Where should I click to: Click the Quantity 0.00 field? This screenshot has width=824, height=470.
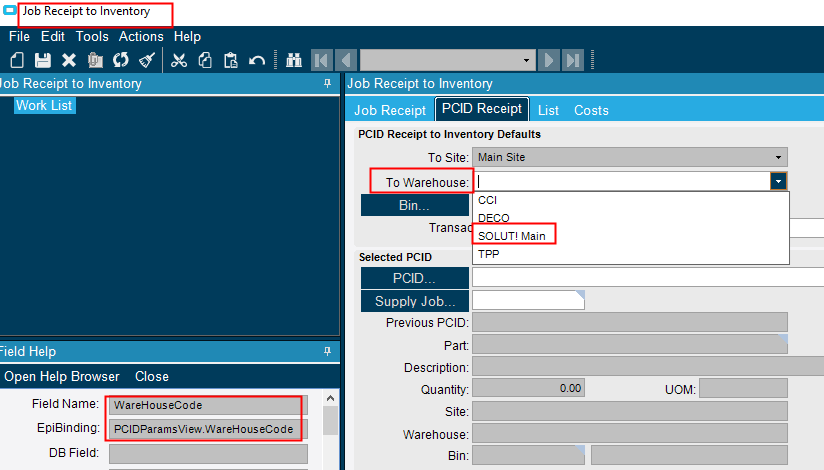tap(528, 389)
